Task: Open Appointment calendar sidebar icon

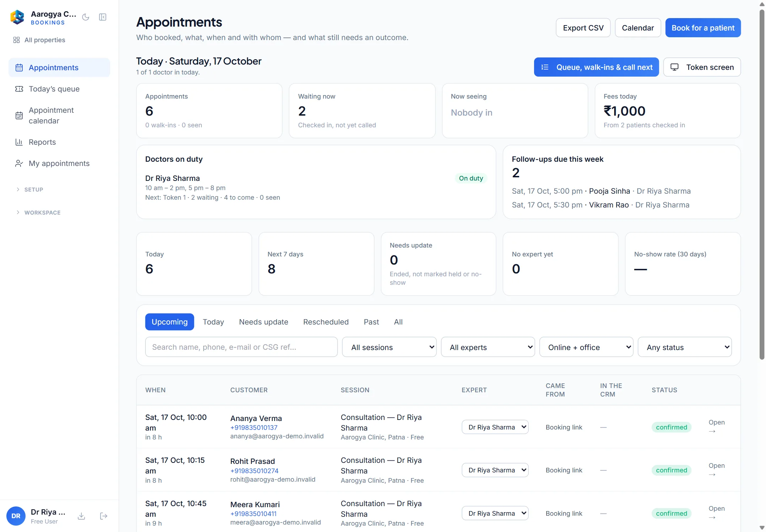Action: coord(19,116)
